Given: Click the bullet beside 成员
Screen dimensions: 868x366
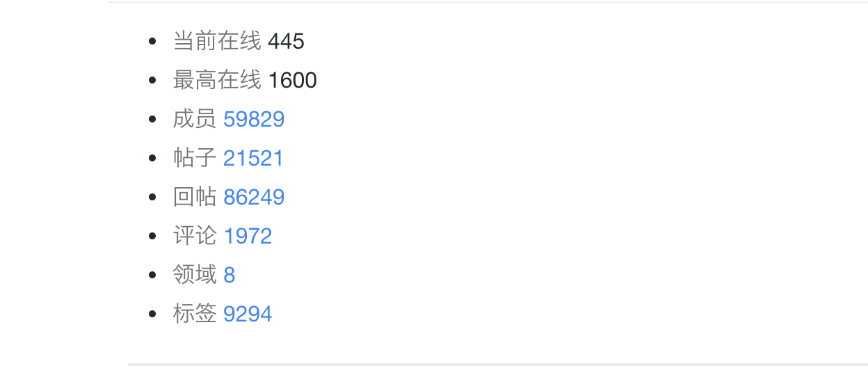Looking at the screenshot, I should (153, 119).
